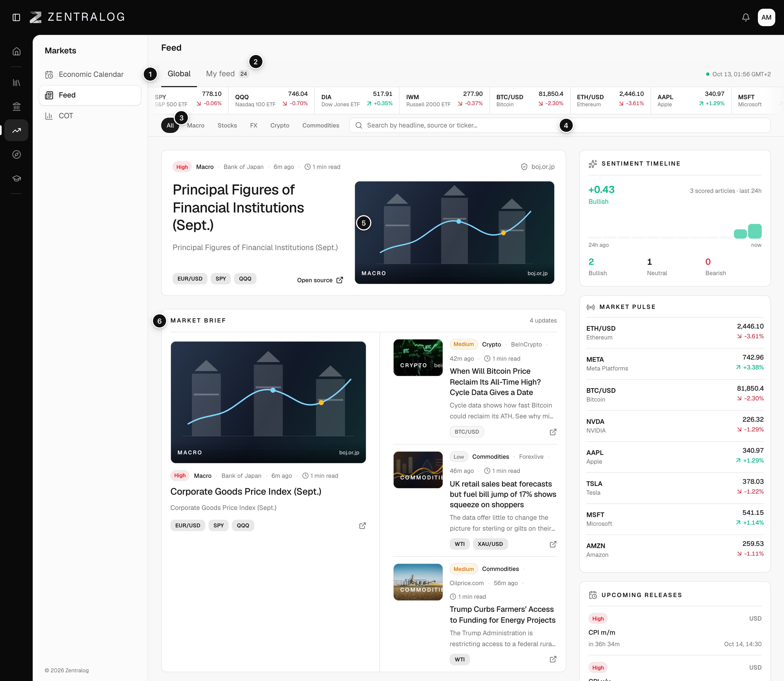Select the All category filter
The image size is (784, 681).
click(170, 125)
